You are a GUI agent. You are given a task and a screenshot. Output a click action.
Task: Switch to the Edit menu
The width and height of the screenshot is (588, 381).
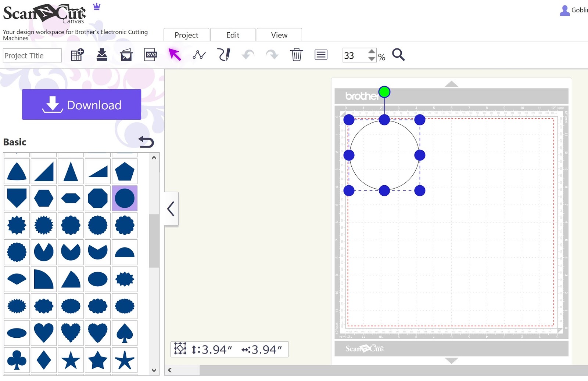click(233, 35)
